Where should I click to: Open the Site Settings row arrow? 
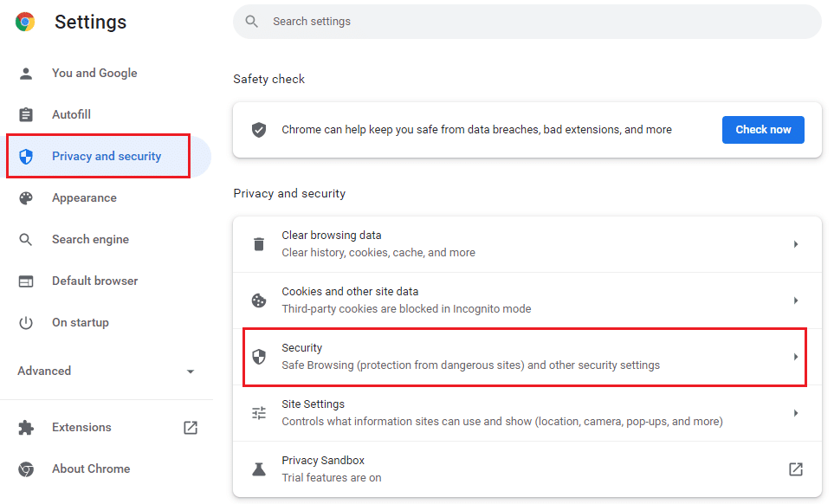click(x=796, y=413)
